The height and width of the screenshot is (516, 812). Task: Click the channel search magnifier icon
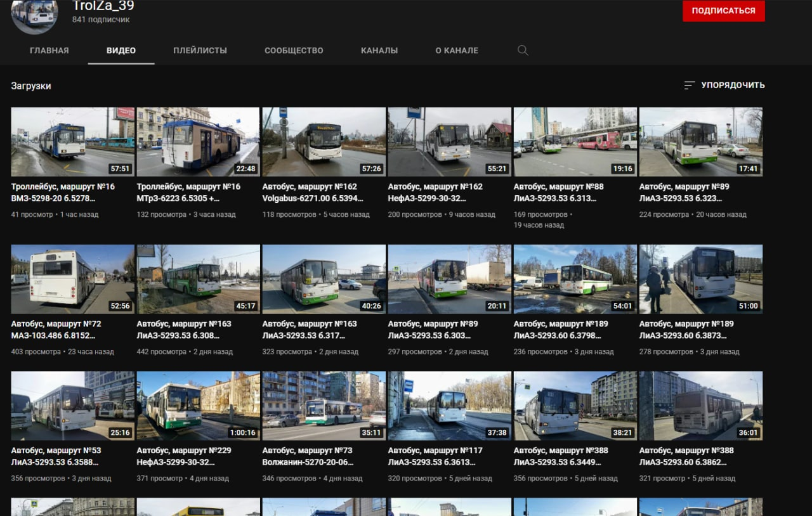click(x=523, y=51)
